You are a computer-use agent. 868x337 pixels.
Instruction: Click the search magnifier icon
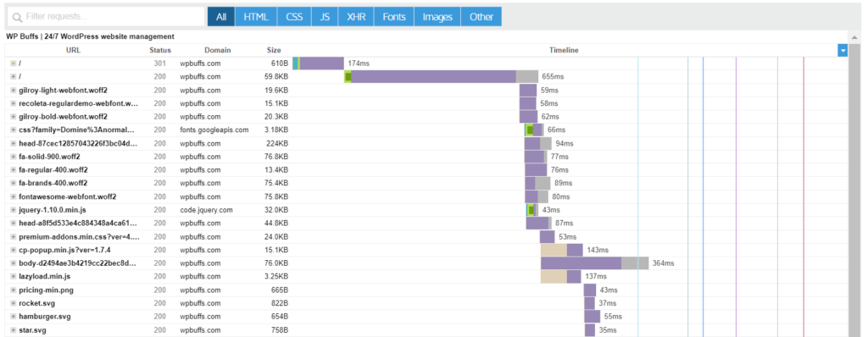(18, 17)
